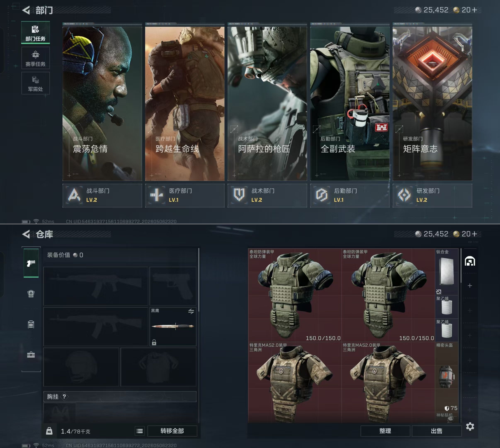Click the wifi signal icon under 仓库 screen

click(x=36, y=445)
